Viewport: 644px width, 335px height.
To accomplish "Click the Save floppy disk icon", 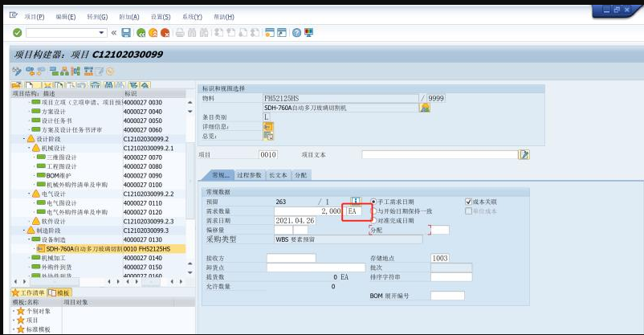I will tap(126, 32).
